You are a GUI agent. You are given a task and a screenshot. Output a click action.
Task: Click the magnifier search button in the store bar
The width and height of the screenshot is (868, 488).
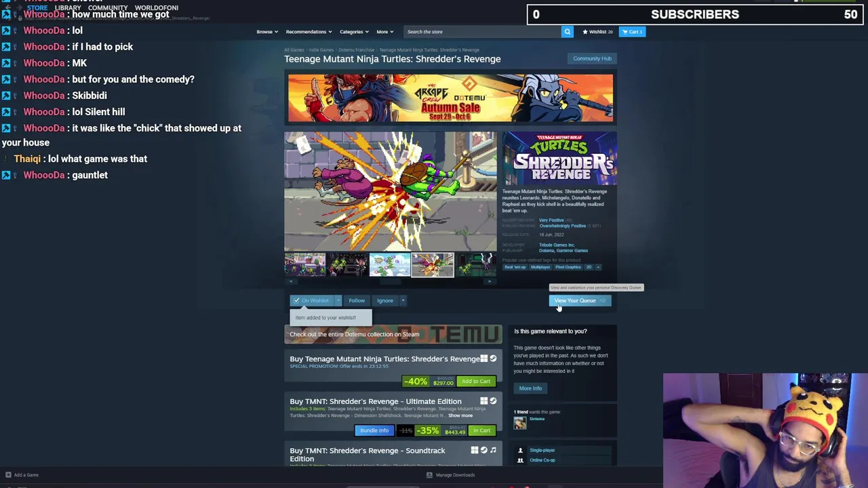(568, 32)
